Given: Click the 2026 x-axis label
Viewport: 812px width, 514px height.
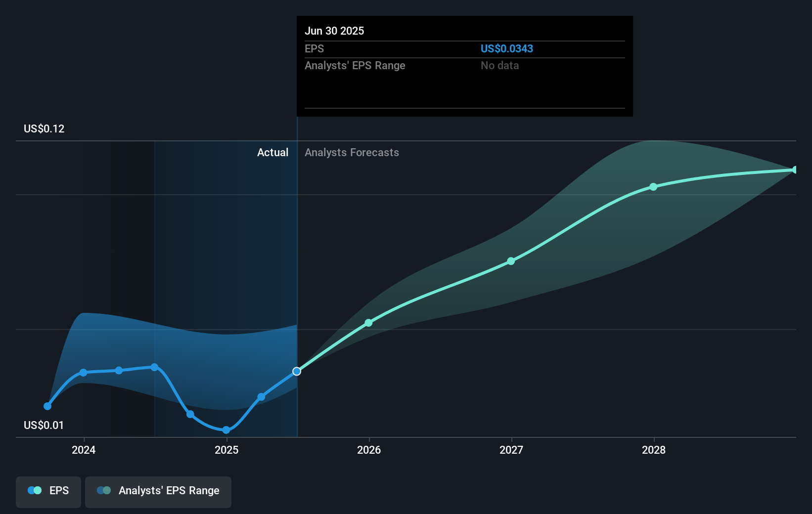Looking at the screenshot, I should tap(369, 450).
